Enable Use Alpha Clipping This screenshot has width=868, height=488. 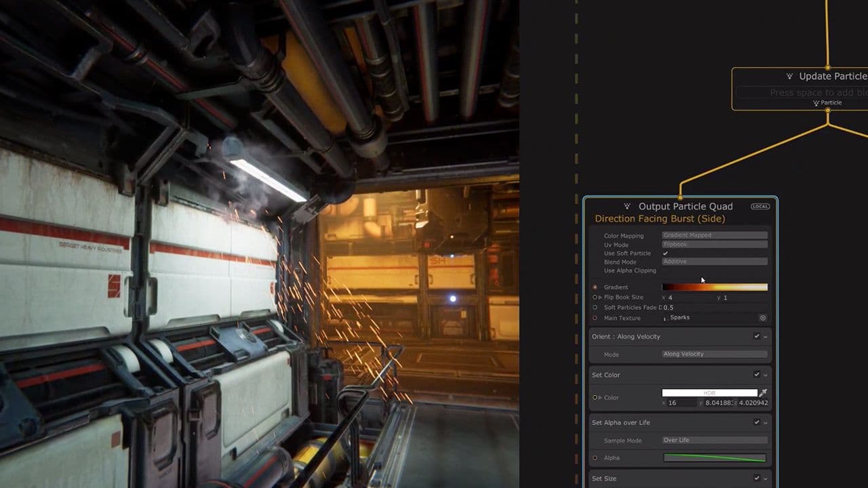pos(665,270)
